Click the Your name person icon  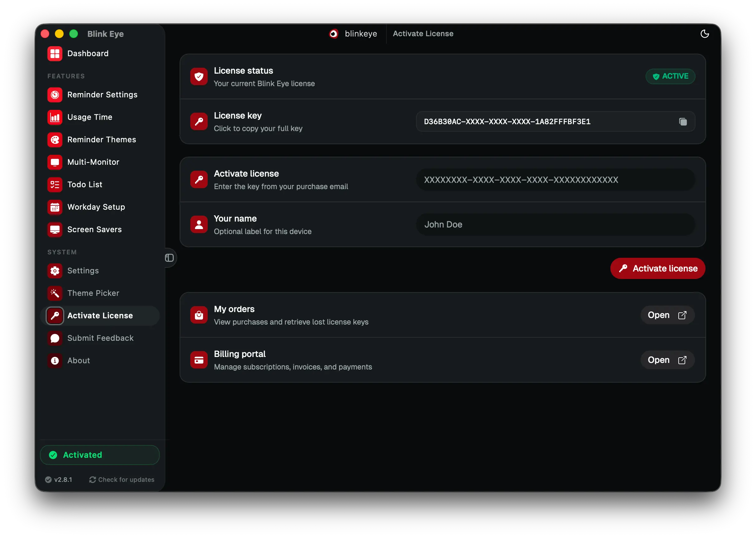pyautogui.click(x=199, y=225)
